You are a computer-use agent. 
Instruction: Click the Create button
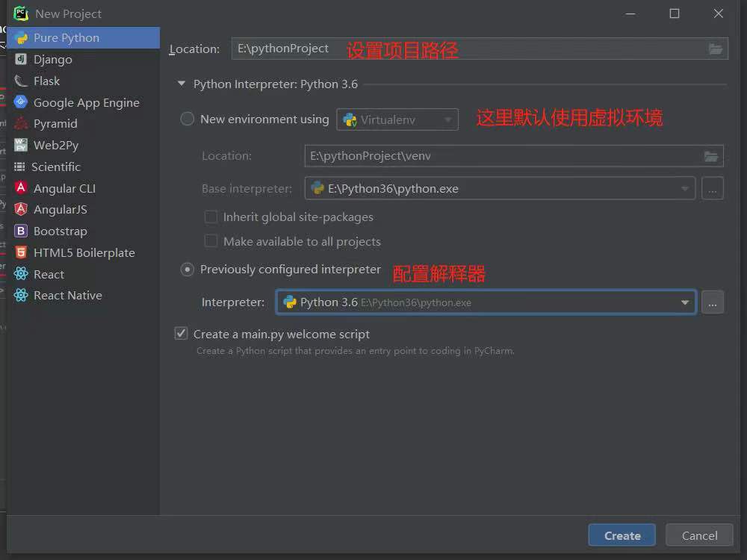coord(622,535)
